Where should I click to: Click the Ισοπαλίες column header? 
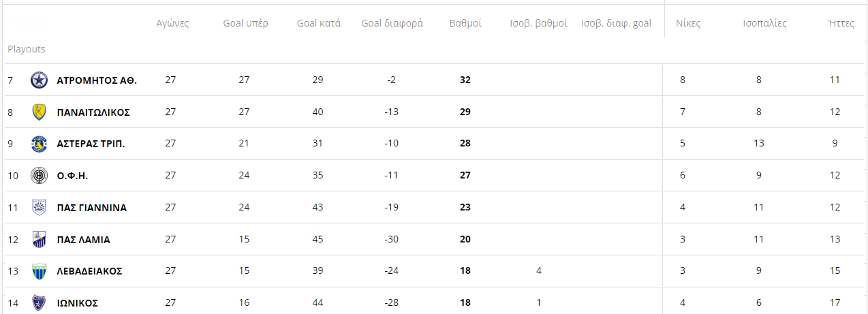(764, 23)
